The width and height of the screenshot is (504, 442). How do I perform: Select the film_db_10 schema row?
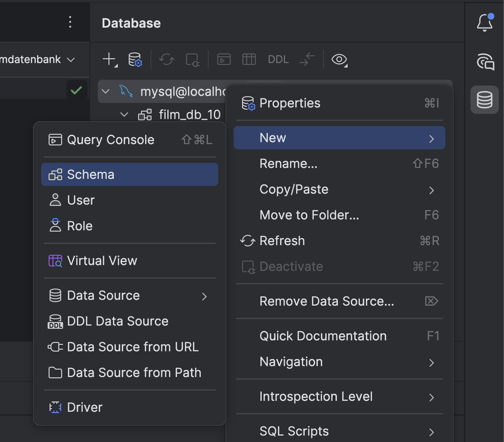[x=179, y=114]
